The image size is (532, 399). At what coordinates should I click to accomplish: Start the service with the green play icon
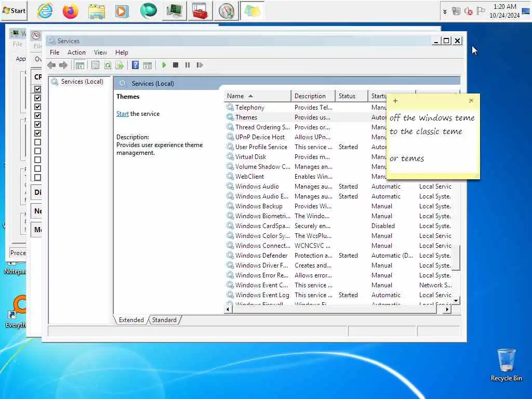click(164, 65)
